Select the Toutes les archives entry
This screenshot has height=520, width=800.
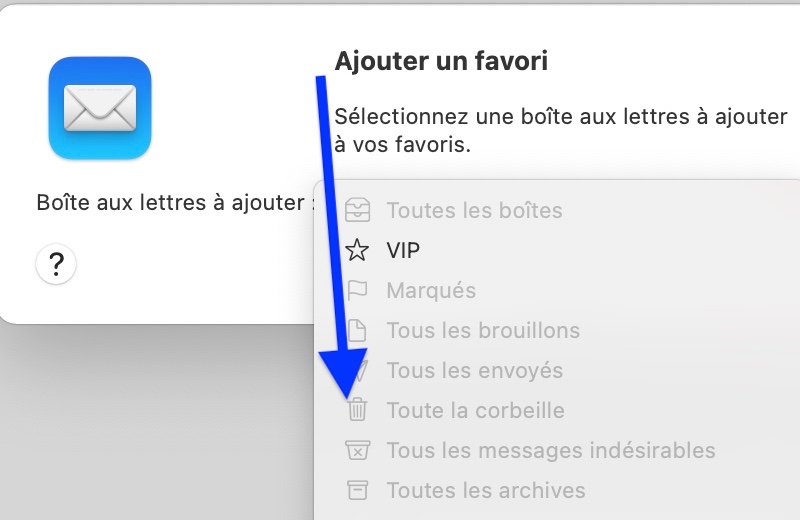[x=486, y=491]
